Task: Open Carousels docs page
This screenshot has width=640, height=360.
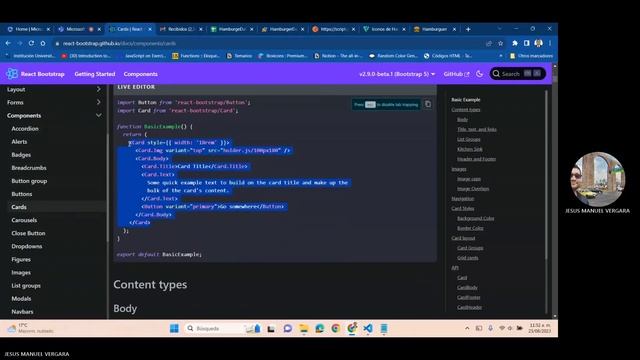Action: pyautogui.click(x=24, y=220)
